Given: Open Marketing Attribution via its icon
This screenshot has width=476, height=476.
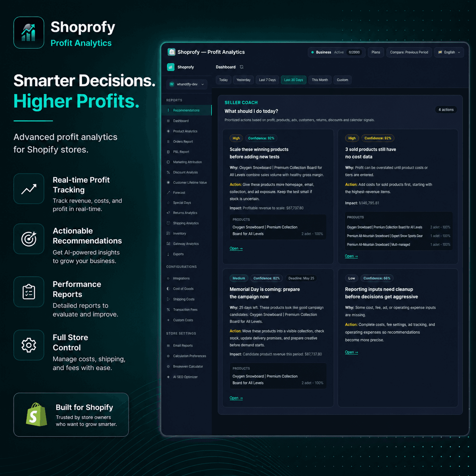Looking at the screenshot, I should (x=168, y=162).
